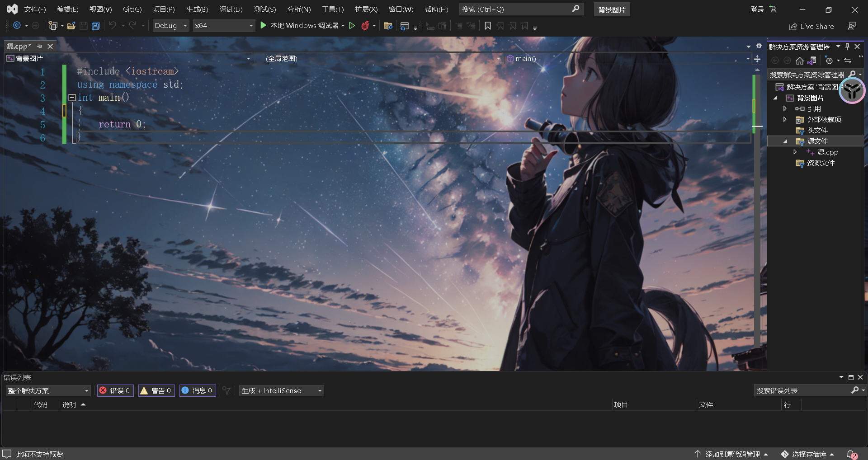
Task: Open the 调试(D) menu
Action: pyautogui.click(x=231, y=9)
